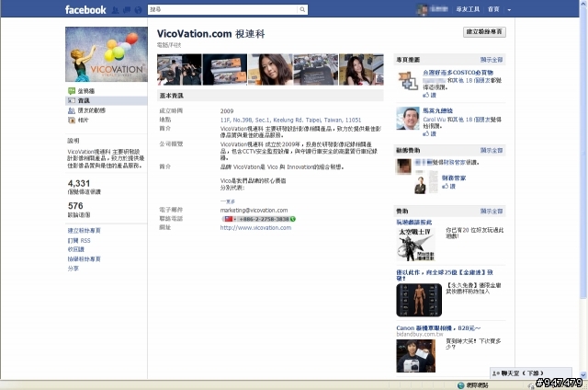Like 財務管家 thumbs-up icon
The image size is (588, 390).
point(445,186)
